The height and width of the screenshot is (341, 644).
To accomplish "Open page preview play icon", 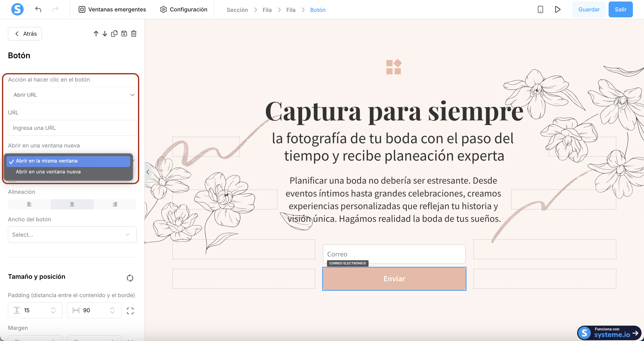I will (x=558, y=9).
